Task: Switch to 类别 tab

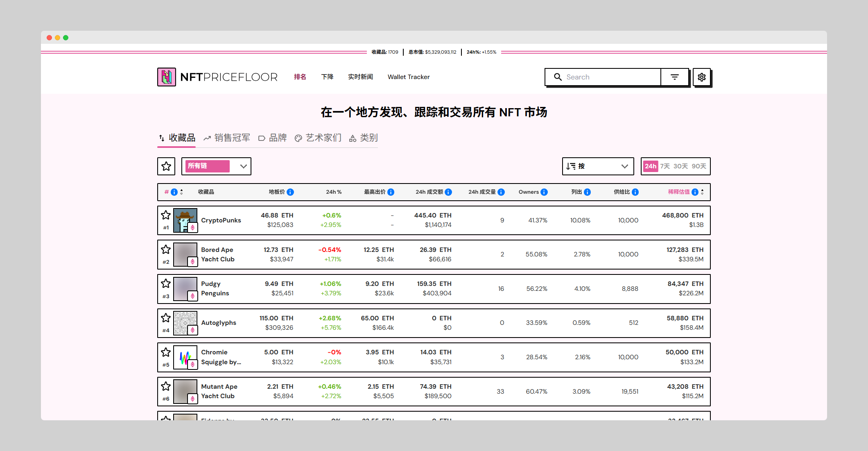Action: 363,138
